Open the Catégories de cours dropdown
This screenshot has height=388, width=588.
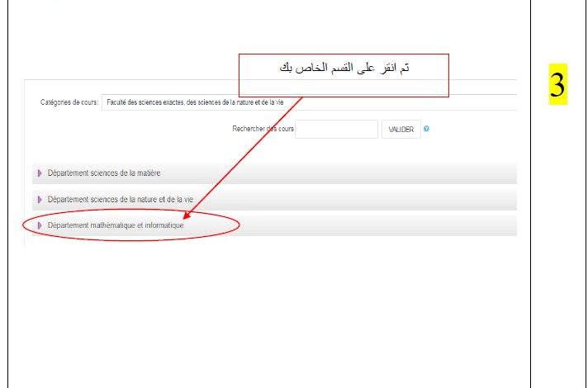click(310, 102)
